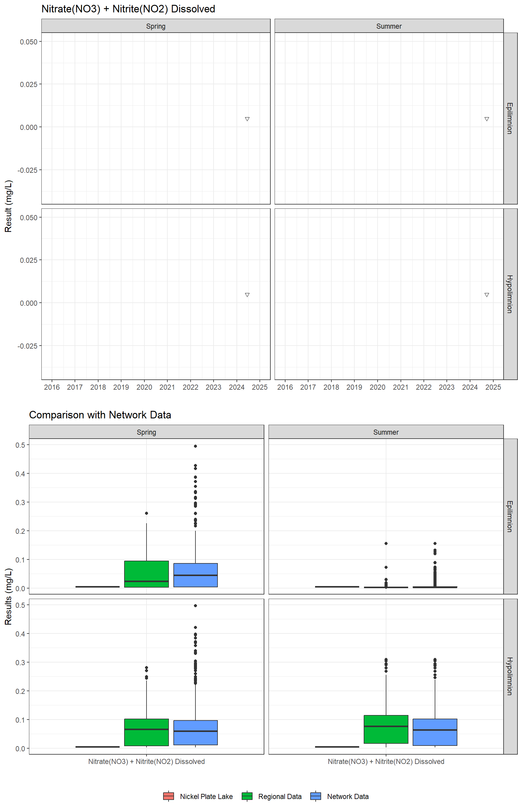Click the blue Network Data legend swatch
This screenshot has width=522, height=812.
point(316,796)
